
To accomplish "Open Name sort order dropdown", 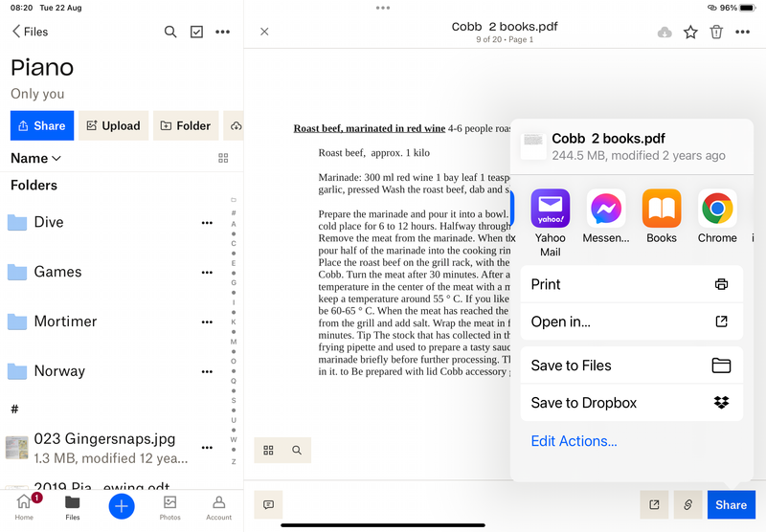I will click(35, 158).
